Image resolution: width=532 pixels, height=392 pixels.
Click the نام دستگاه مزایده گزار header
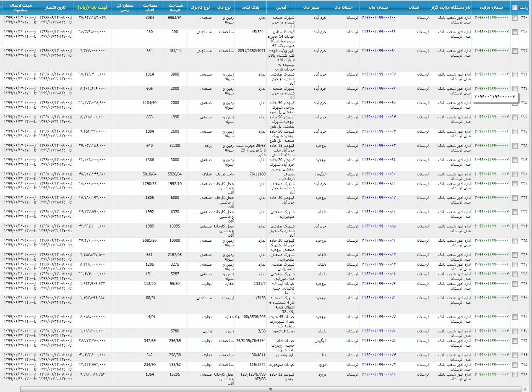(451, 8)
